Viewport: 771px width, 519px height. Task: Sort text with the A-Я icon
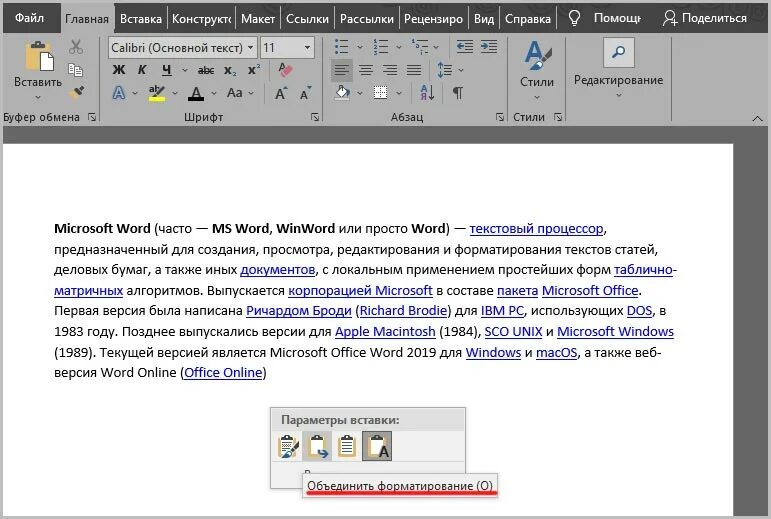pos(427,92)
